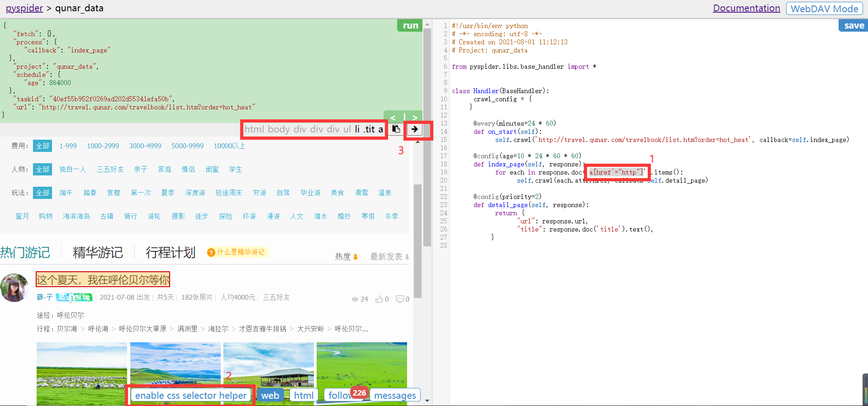
Task: Select 全部 in the 玩法 filter
Action: [43, 193]
